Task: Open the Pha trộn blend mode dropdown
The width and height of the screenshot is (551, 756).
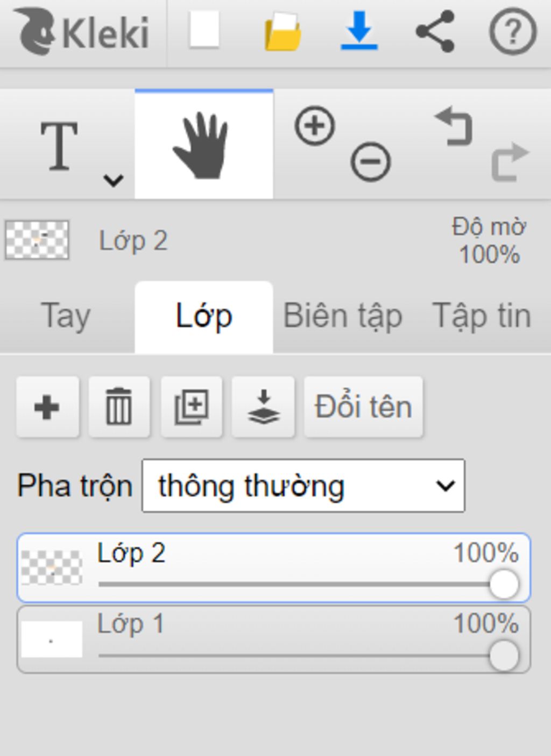Action: (x=303, y=486)
